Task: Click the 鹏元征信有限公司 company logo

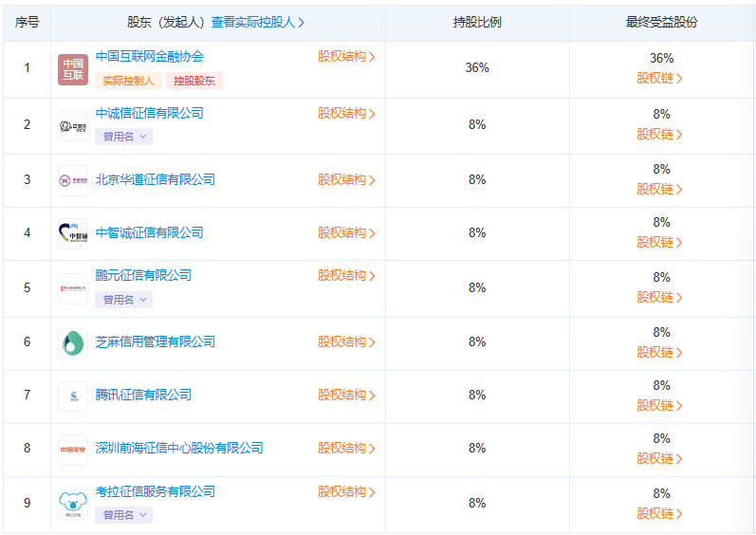Action: 73,288
